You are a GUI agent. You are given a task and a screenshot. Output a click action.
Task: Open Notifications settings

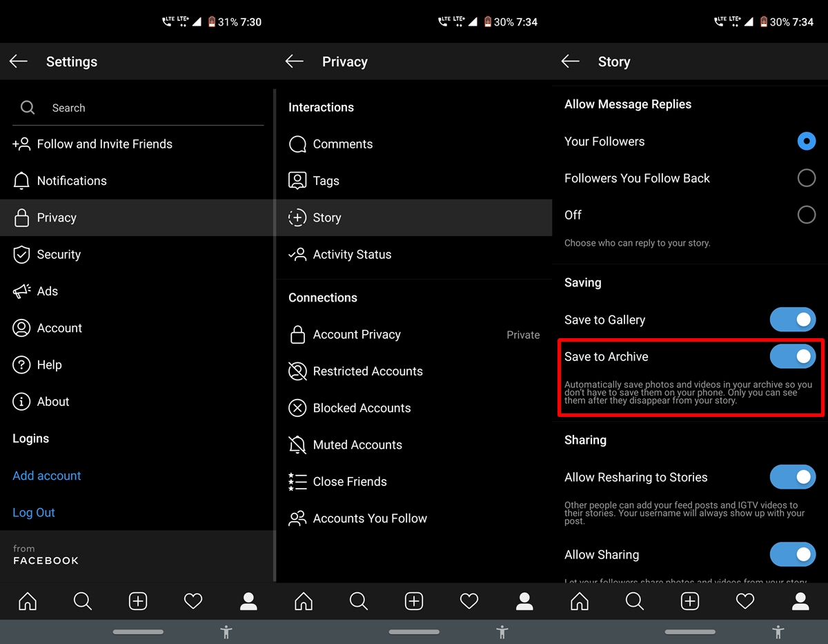click(x=138, y=181)
